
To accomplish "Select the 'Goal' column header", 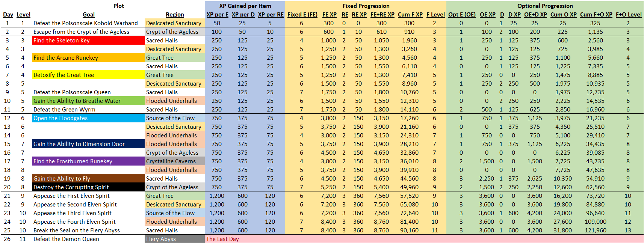I will point(89,15).
